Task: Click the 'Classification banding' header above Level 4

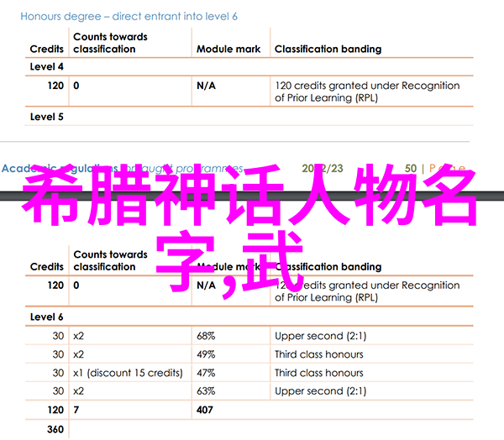Action: pyautogui.click(x=328, y=50)
